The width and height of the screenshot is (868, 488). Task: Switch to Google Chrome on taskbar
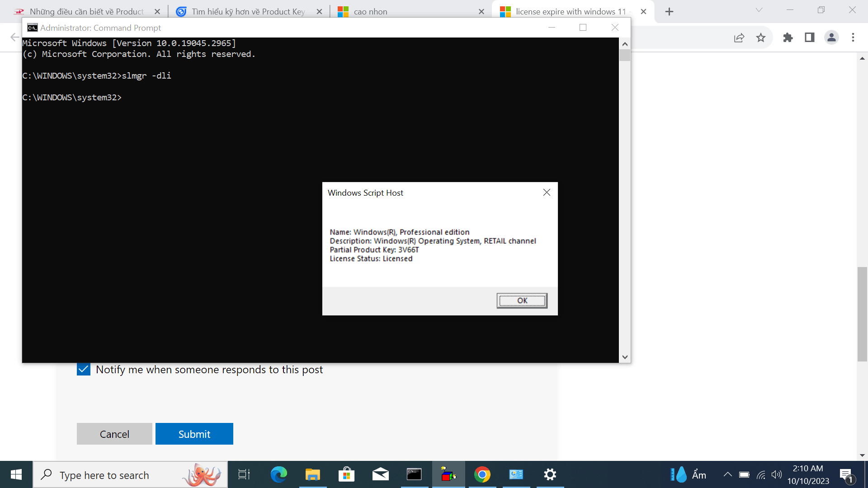[482, 474]
